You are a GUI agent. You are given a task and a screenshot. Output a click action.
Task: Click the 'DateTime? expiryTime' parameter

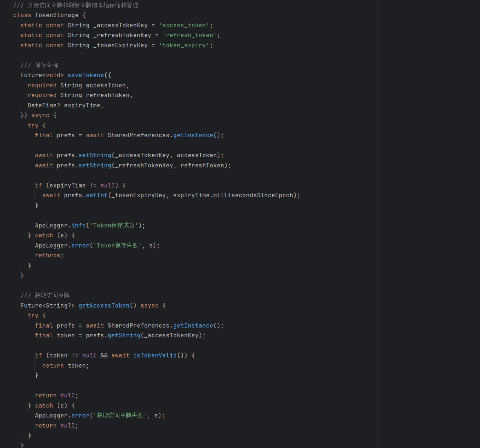point(66,105)
